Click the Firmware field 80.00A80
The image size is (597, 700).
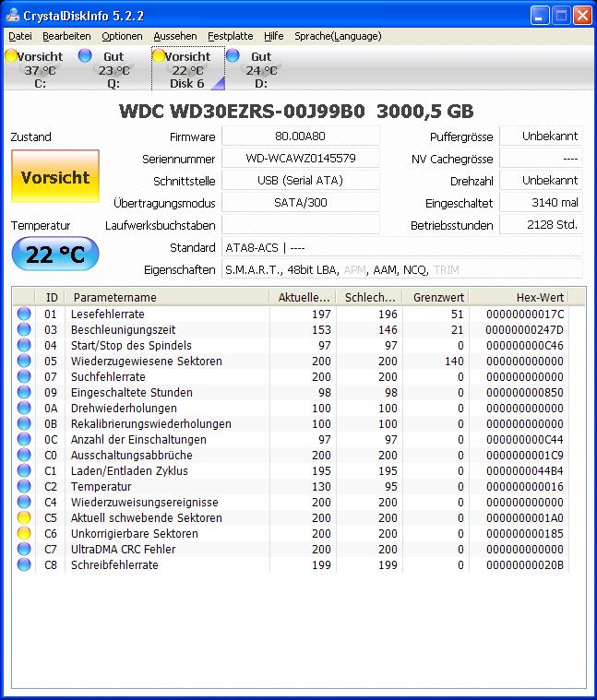[x=301, y=136]
